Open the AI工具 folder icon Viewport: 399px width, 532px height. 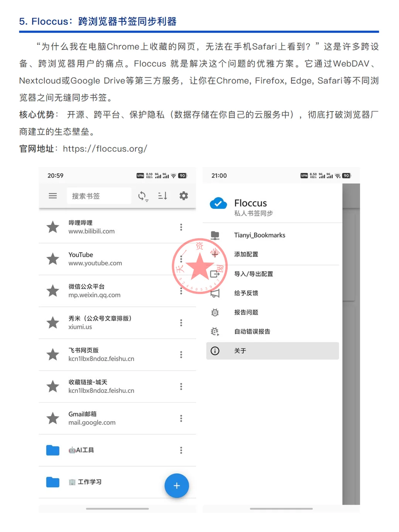[x=53, y=450]
